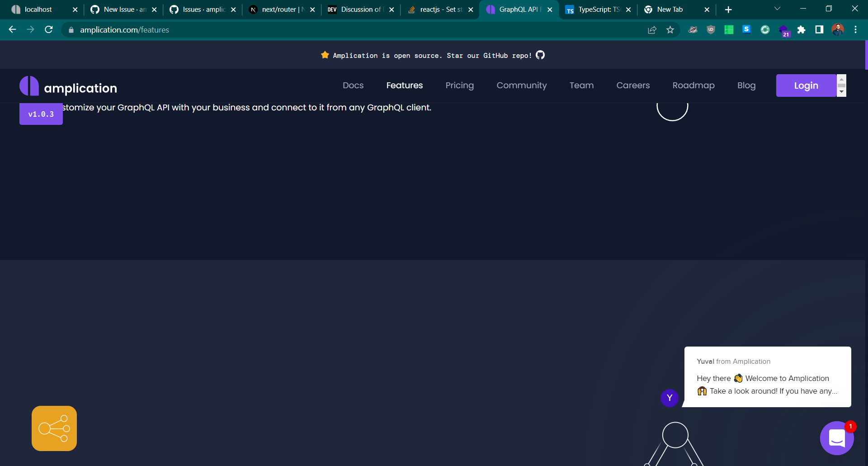The height and width of the screenshot is (466, 868).
Task: Reload the page
Action: [x=49, y=30]
